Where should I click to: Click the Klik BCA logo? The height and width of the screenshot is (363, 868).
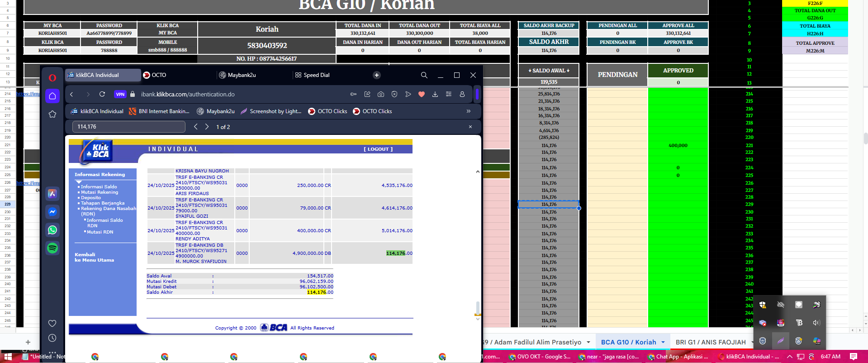tap(96, 151)
